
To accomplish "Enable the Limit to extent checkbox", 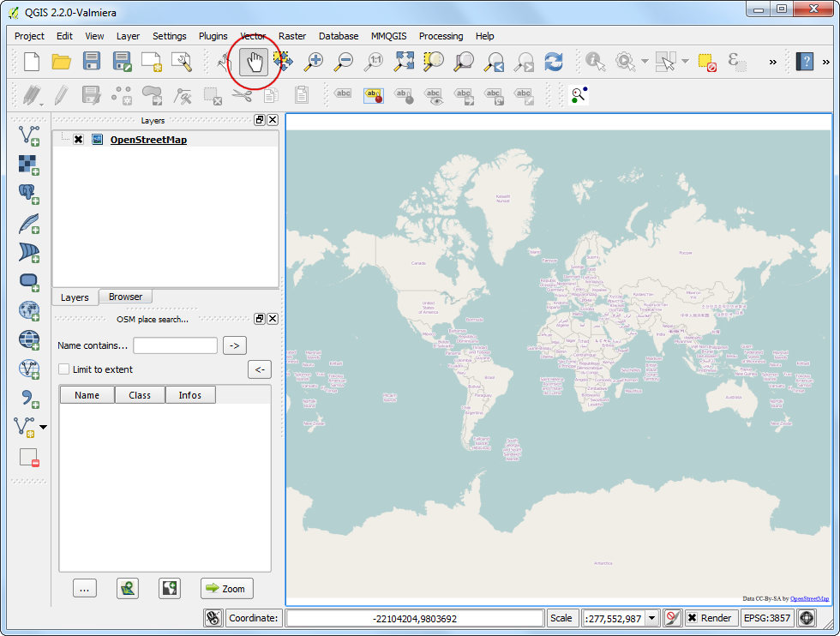I will pyautogui.click(x=63, y=369).
